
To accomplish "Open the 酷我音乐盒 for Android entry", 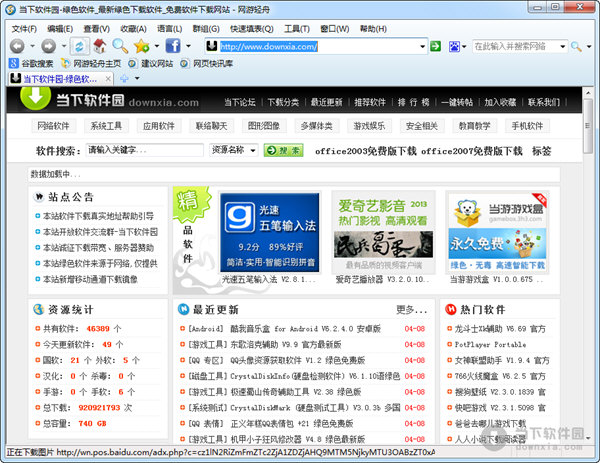I will click(284, 329).
